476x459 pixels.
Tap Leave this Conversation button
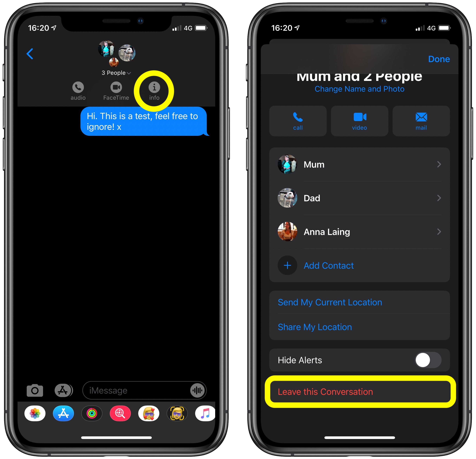click(x=357, y=391)
